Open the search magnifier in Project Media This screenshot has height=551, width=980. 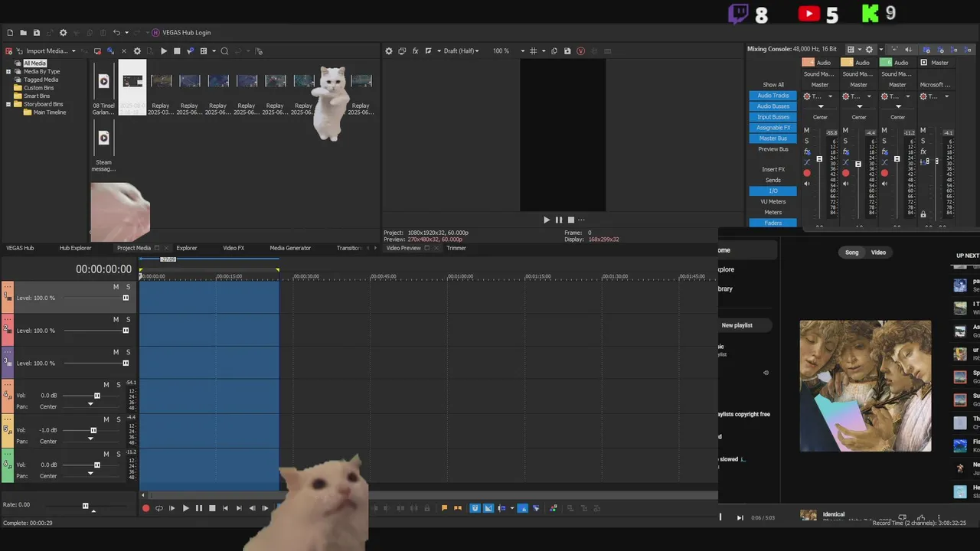[x=224, y=51]
